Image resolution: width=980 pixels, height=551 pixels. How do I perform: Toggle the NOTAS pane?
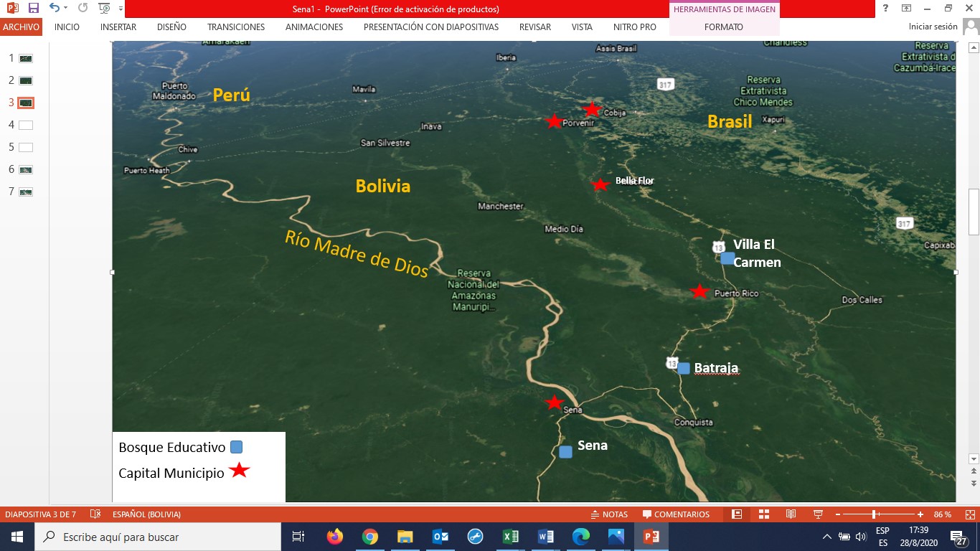[608, 514]
